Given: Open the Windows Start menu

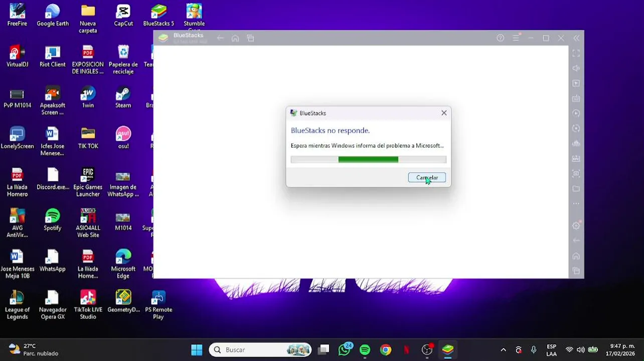Looking at the screenshot, I should click(x=197, y=349).
